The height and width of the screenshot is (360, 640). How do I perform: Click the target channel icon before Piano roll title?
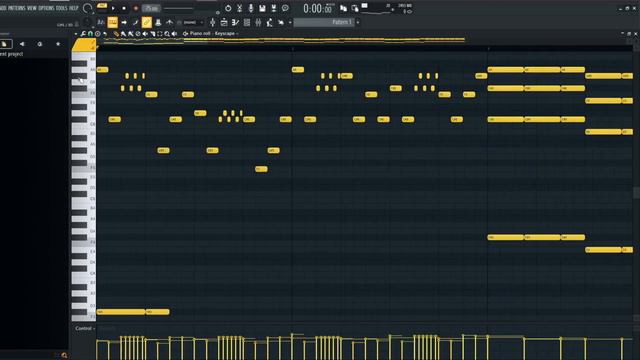(x=185, y=34)
